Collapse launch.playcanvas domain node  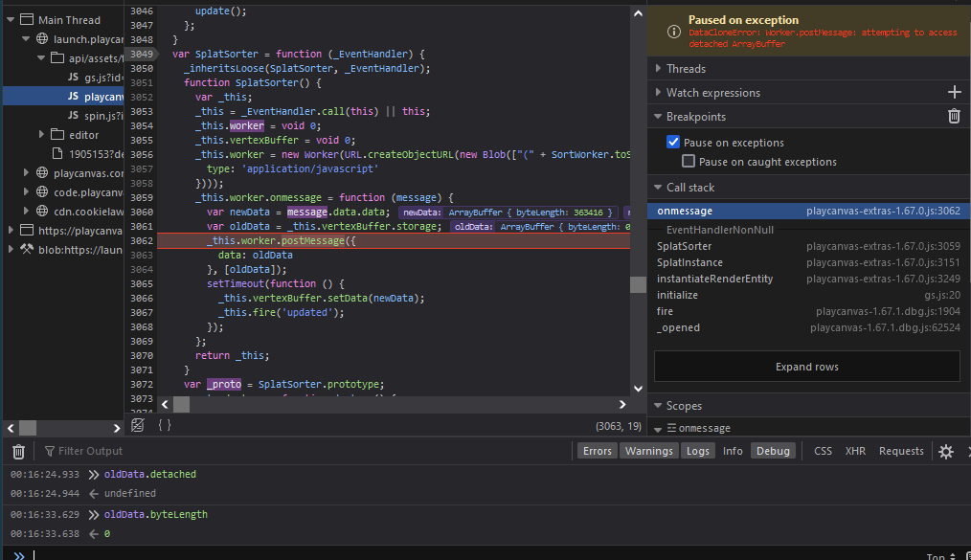click(26, 39)
